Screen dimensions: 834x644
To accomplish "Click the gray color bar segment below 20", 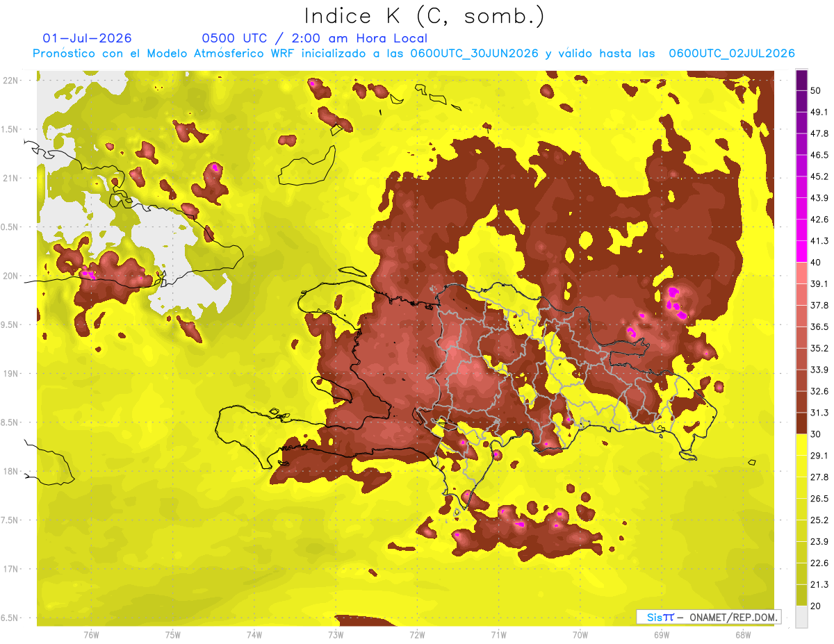I will click(801, 616).
